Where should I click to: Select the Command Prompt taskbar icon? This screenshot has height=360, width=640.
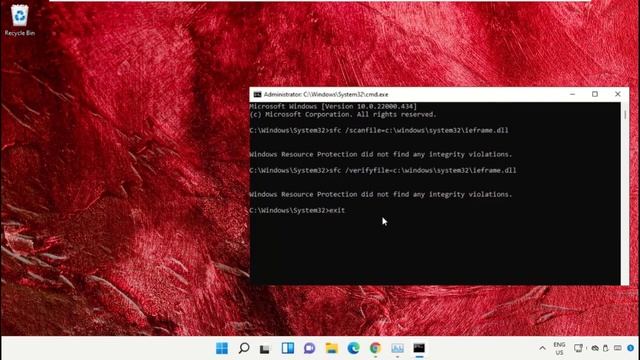[419, 348]
